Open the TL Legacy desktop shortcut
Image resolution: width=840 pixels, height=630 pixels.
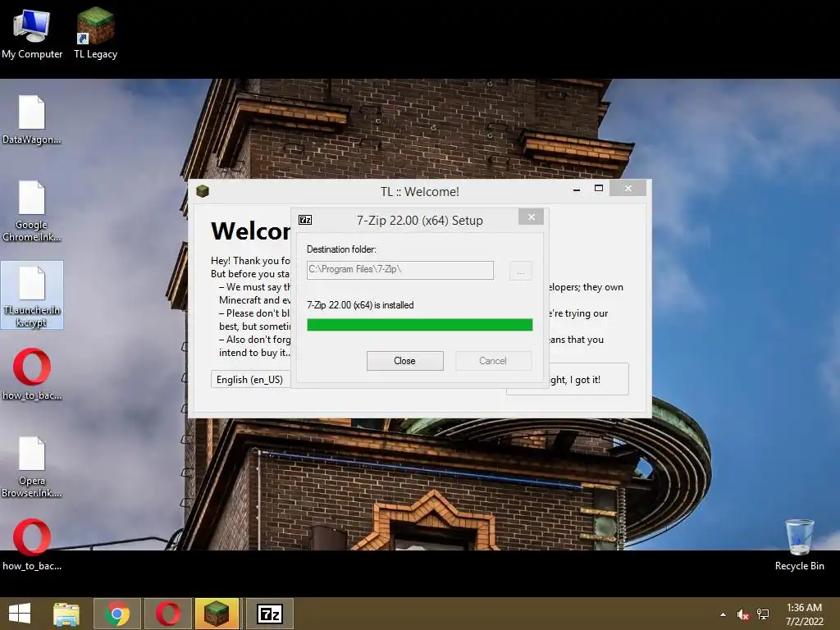click(x=95, y=34)
